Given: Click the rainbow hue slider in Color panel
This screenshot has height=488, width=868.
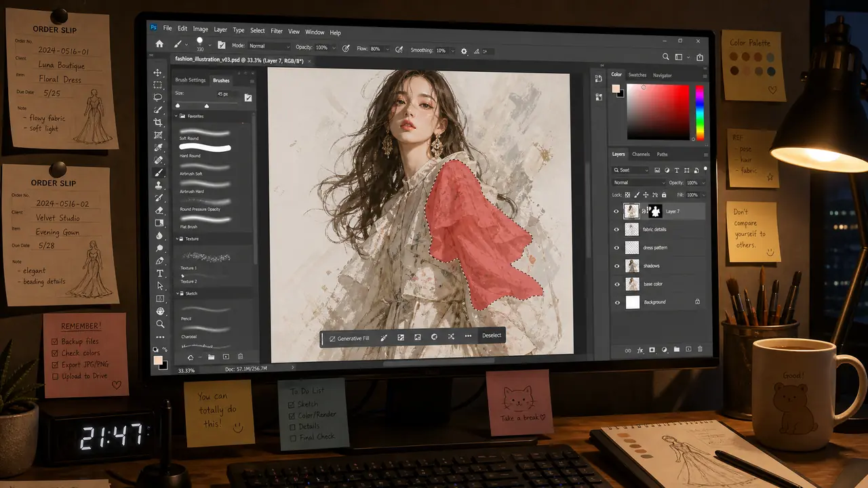Looking at the screenshot, I should pos(699,112).
